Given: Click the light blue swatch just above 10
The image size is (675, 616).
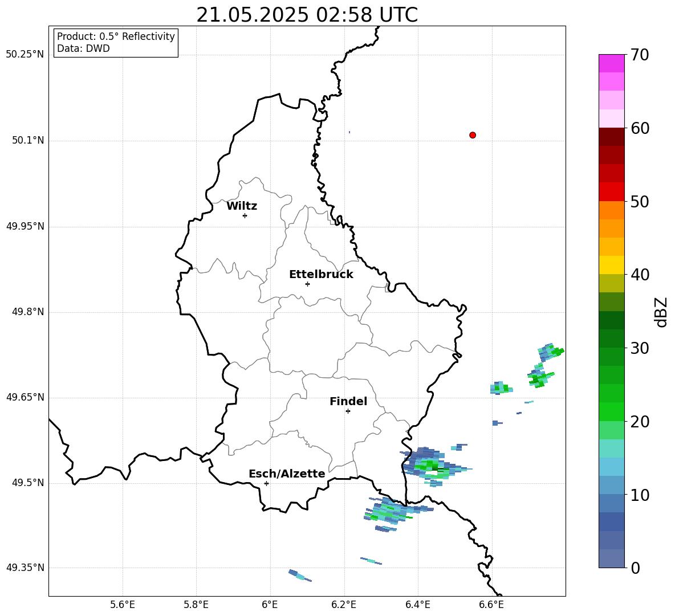Looking at the screenshot, I should click(611, 485).
